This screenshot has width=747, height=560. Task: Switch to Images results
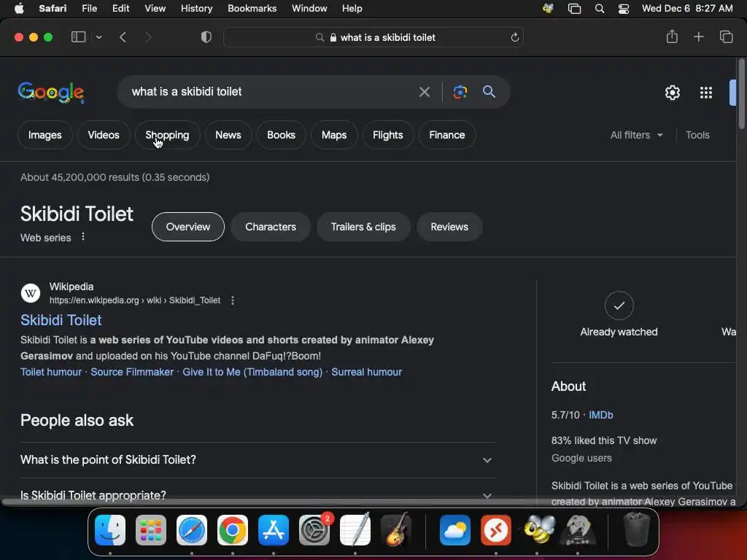pos(44,135)
